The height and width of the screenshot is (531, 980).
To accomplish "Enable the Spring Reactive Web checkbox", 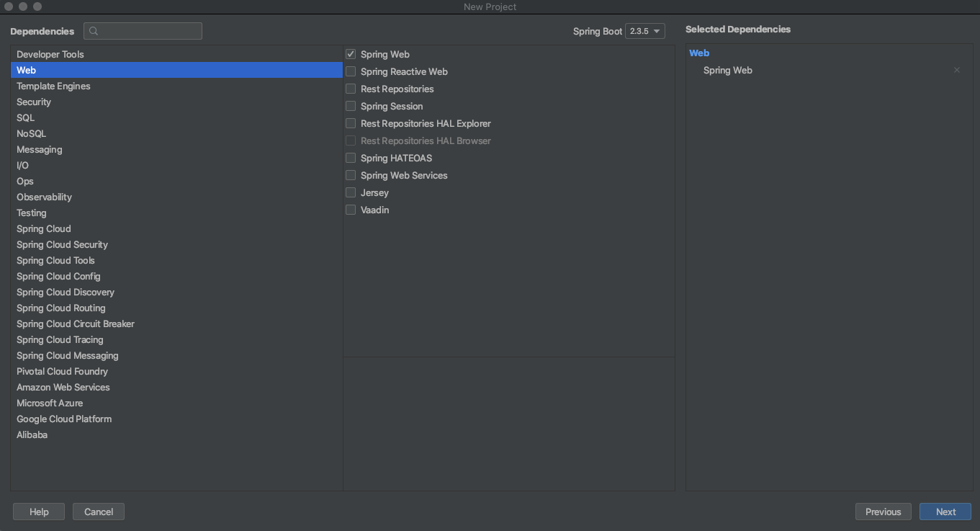I will tap(351, 71).
